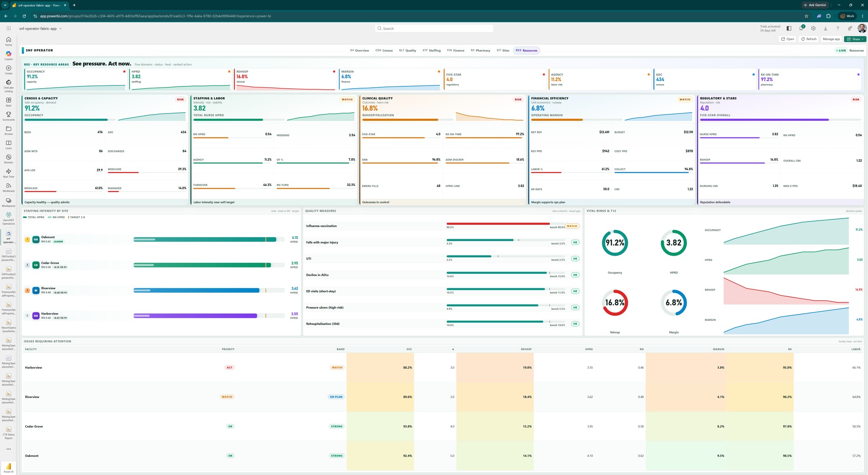Click the Rehosp 16.8% ring
The height and width of the screenshot is (475, 868).
(615, 303)
